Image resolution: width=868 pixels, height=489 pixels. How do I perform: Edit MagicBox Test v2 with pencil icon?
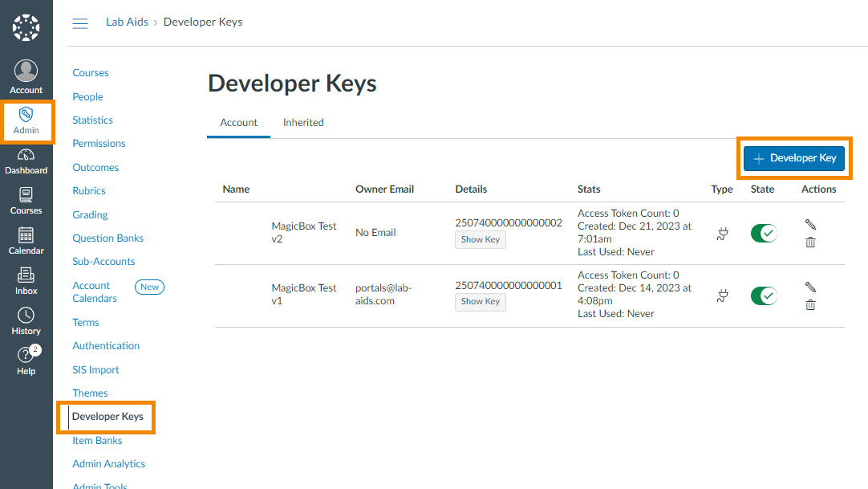(x=810, y=225)
